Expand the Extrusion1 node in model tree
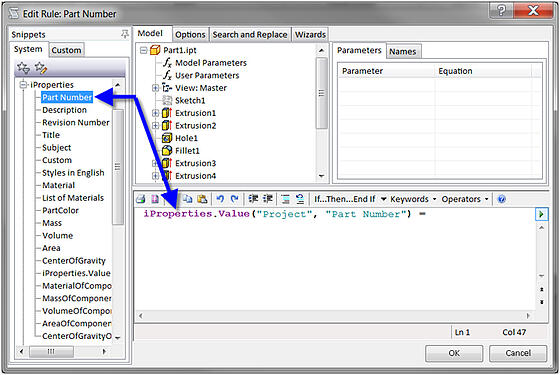560x375 pixels. [155, 113]
